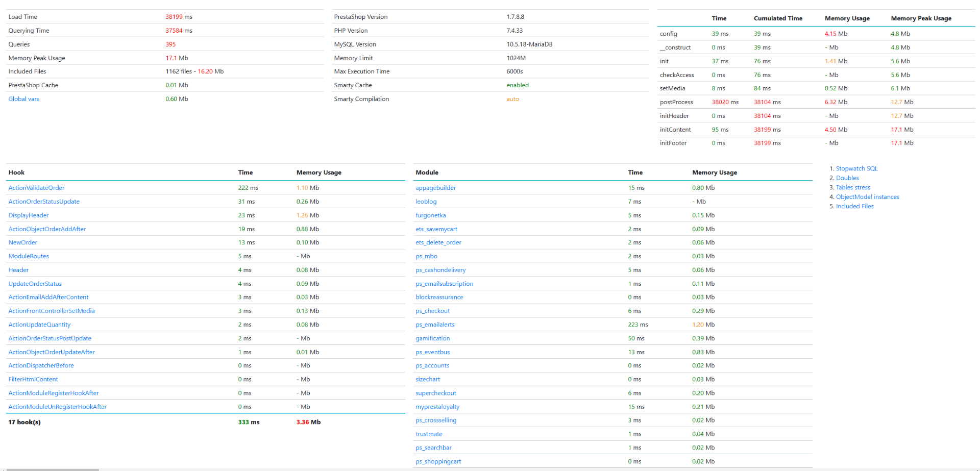This screenshot has width=980, height=471.
Task: Click the DisplayHeader hook link
Action: (x=29, y=215)
